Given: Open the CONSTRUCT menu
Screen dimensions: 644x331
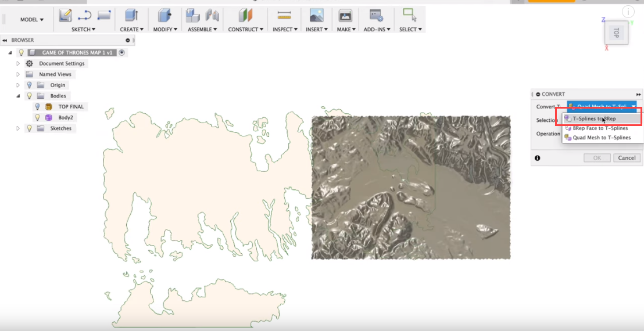Looking at the screenshot, I should pos(246,30).
